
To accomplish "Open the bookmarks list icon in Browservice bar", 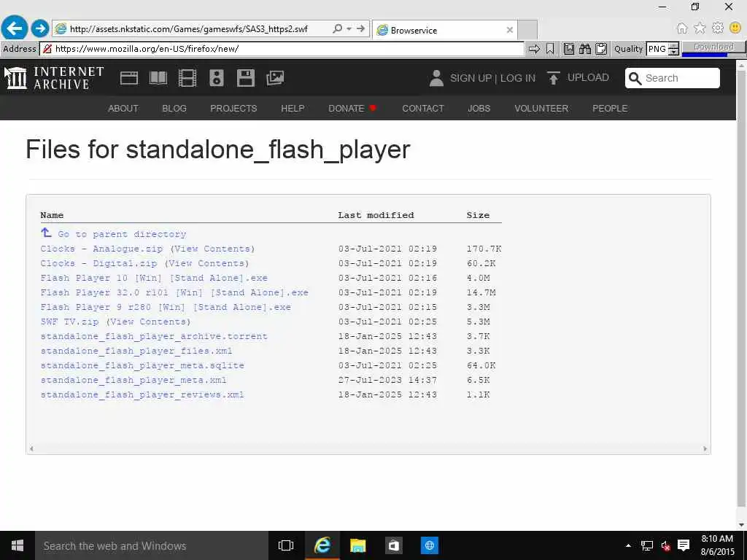I will (x=569, y=49).
